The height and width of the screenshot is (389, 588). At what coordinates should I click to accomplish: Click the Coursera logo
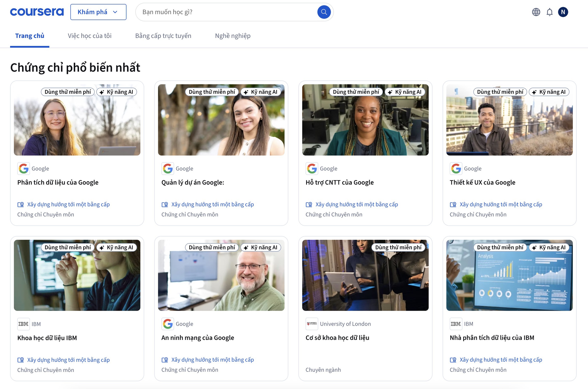tap(37, 12)
